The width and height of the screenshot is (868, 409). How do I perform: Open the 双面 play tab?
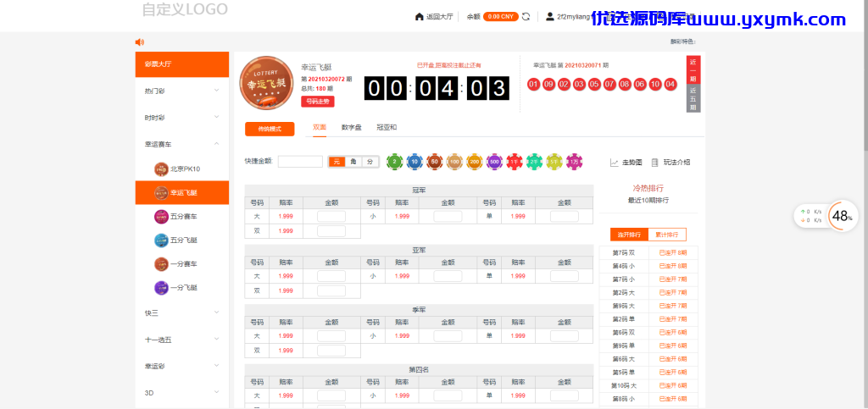tap(320, 127)
